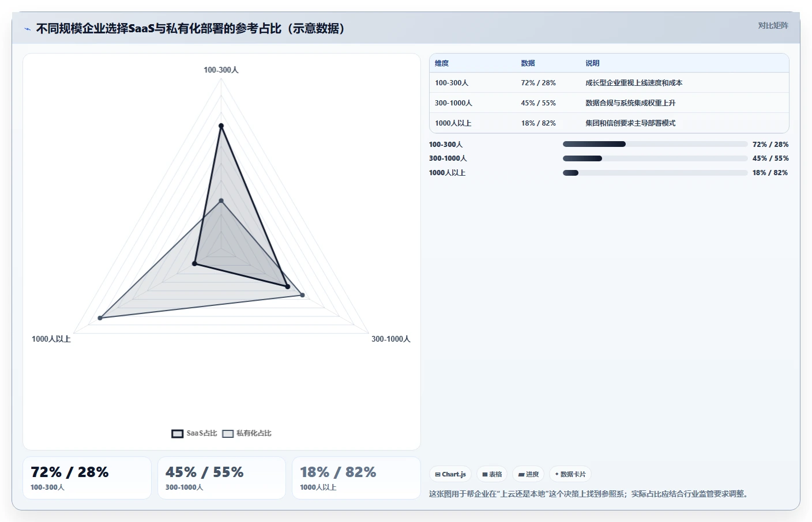This screenshot has width=812, height=522.
Task: Click the 数据 table column header
Action: 528,63
